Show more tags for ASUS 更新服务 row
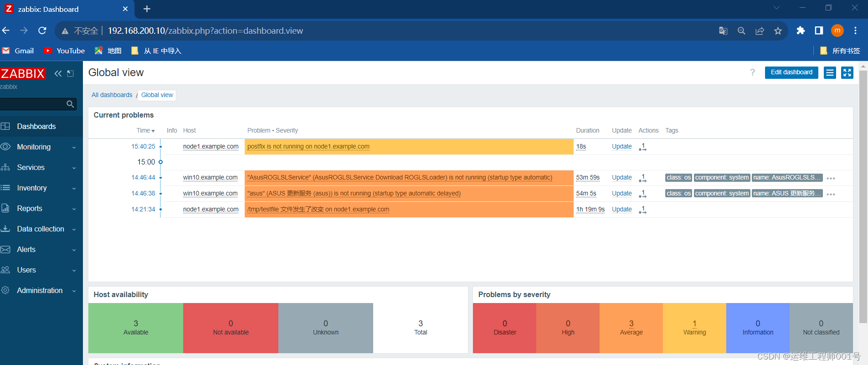The height and width of the screenshot is (365, 868). click(831, 194)
